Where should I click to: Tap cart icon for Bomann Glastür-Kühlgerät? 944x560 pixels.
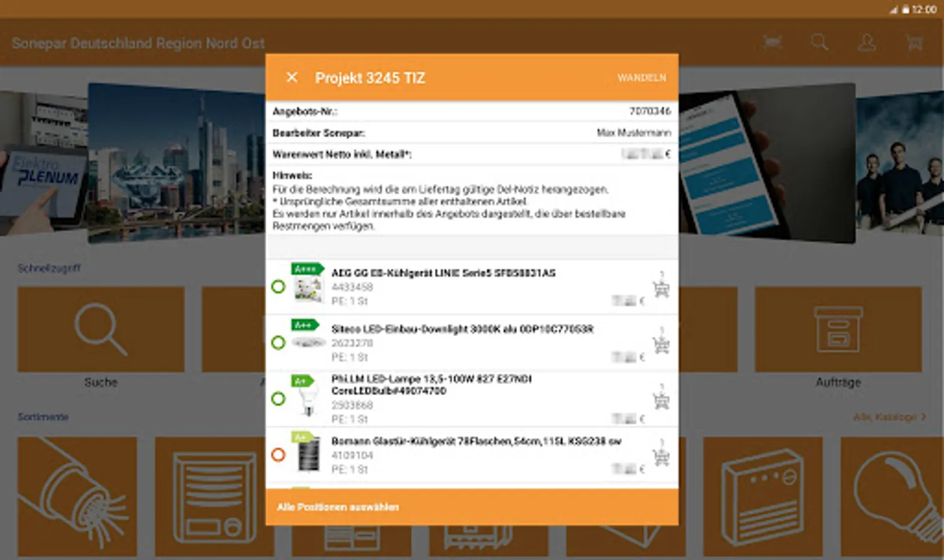[661, 457]
